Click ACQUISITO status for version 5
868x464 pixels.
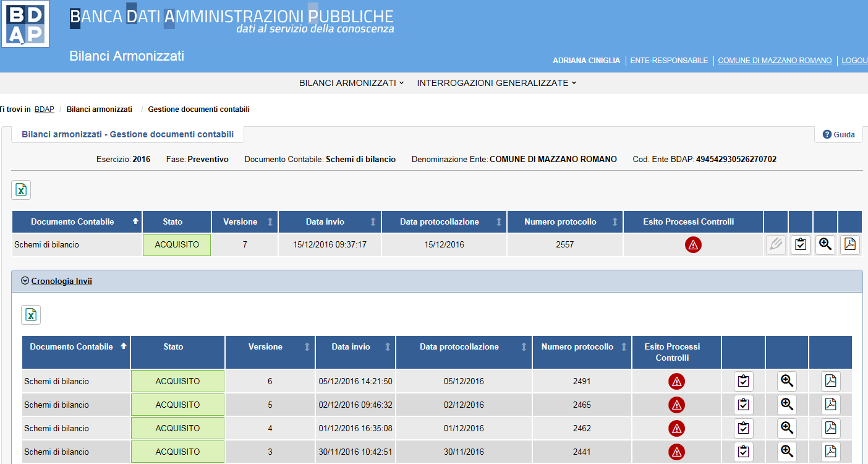pyautogui.click(x=177, y=405)
